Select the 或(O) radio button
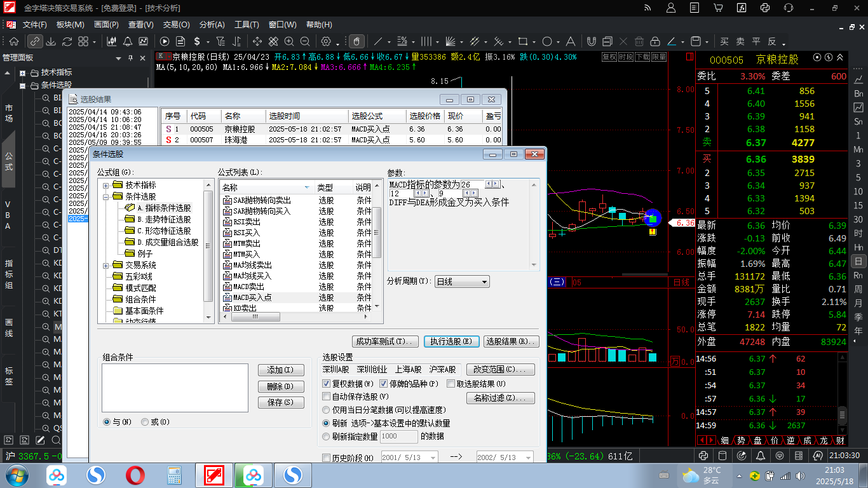Viewport: 868px width, 488px height. [145, 422]
